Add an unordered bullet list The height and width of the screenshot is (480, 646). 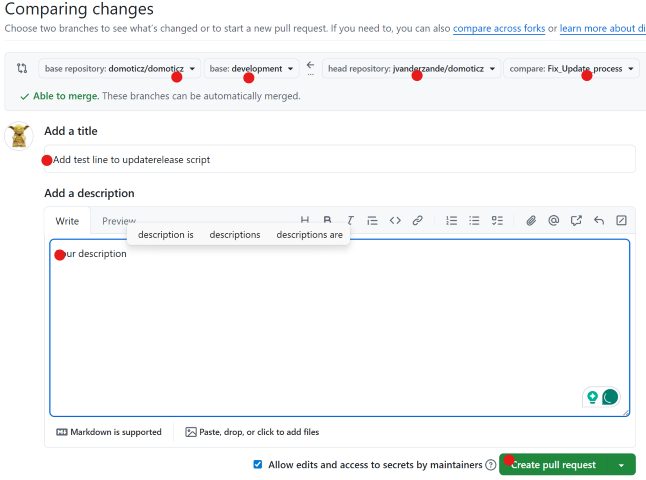[x=474, y=221]
